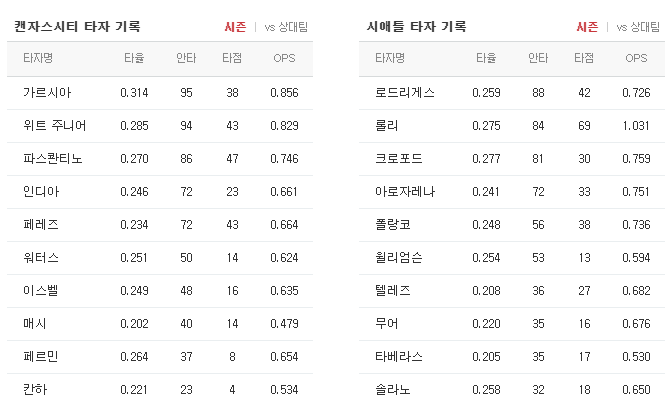The image size is (670, 420).
Task: Switch to vs 상대팀 in Seattle table
Action: coord(638,27)
